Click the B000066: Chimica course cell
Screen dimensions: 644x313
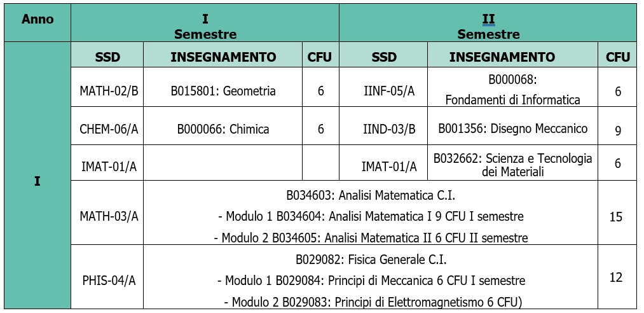[223, 129]
